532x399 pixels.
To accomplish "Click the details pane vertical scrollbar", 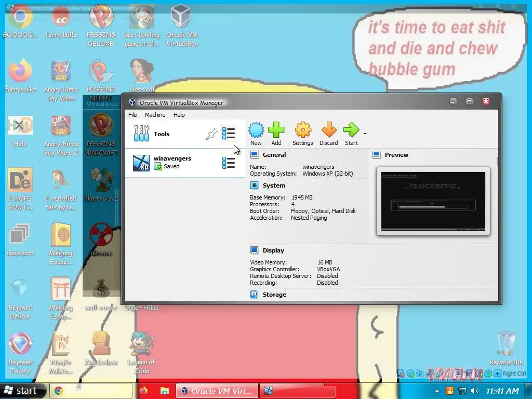I will (497, 162).
